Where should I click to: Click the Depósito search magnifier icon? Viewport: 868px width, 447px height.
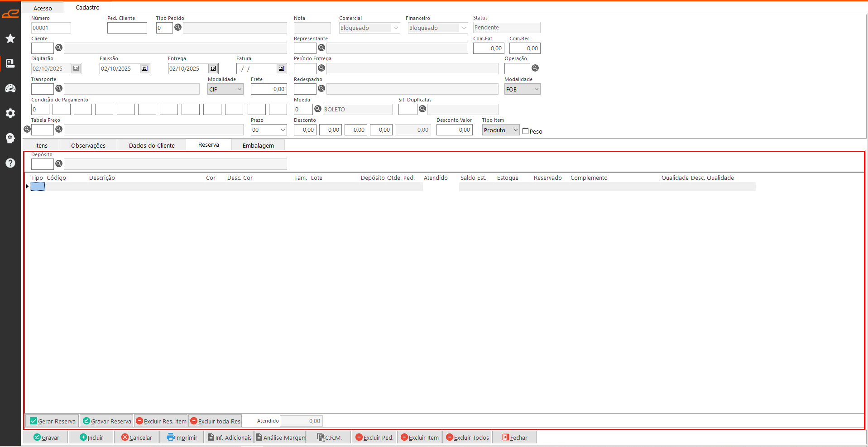click(59, 164)
